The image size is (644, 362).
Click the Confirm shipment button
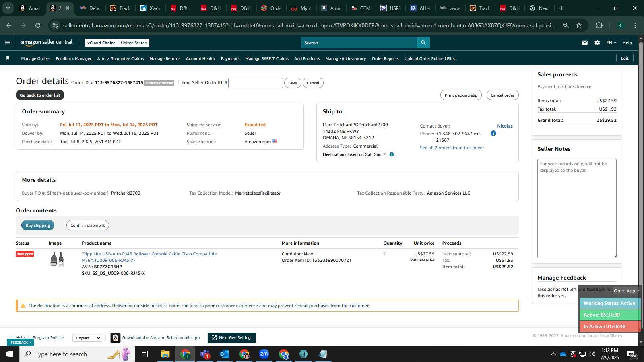(88, 225)
